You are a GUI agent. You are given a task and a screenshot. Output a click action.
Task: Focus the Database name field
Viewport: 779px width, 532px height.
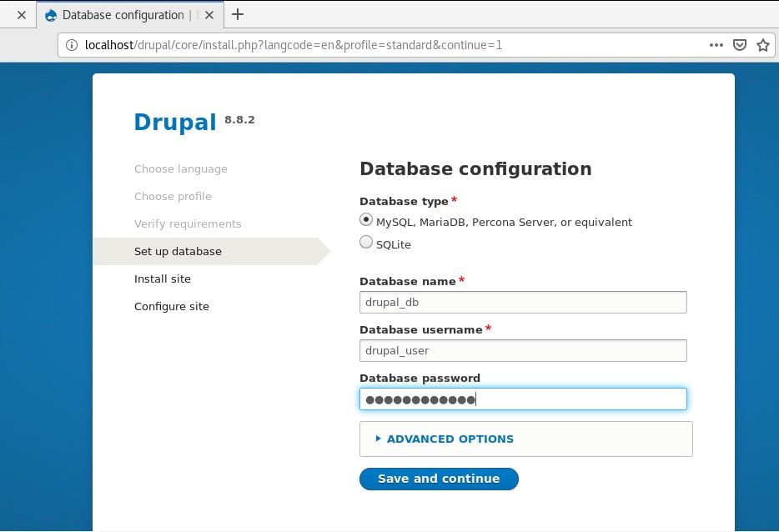click(x=523, y=303)
